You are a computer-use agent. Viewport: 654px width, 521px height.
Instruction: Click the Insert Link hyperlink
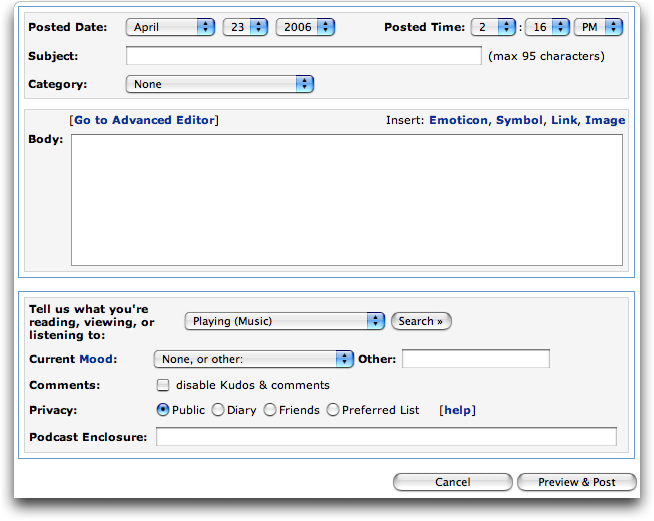tap(564, 120)
